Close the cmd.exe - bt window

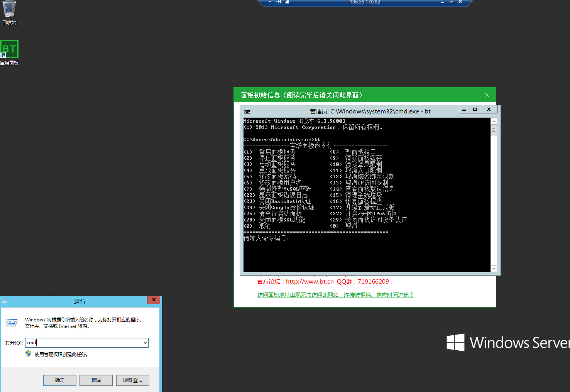[489, 110]
